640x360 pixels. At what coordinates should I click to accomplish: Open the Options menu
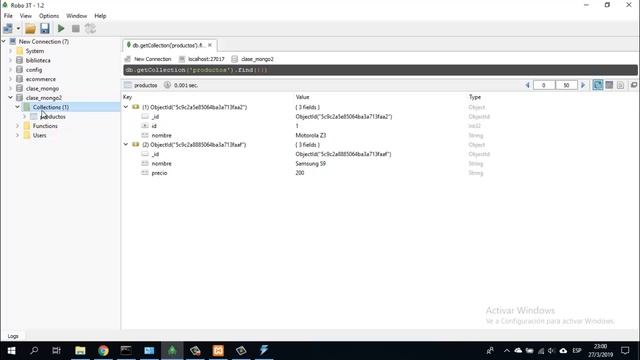click(49, 16)
